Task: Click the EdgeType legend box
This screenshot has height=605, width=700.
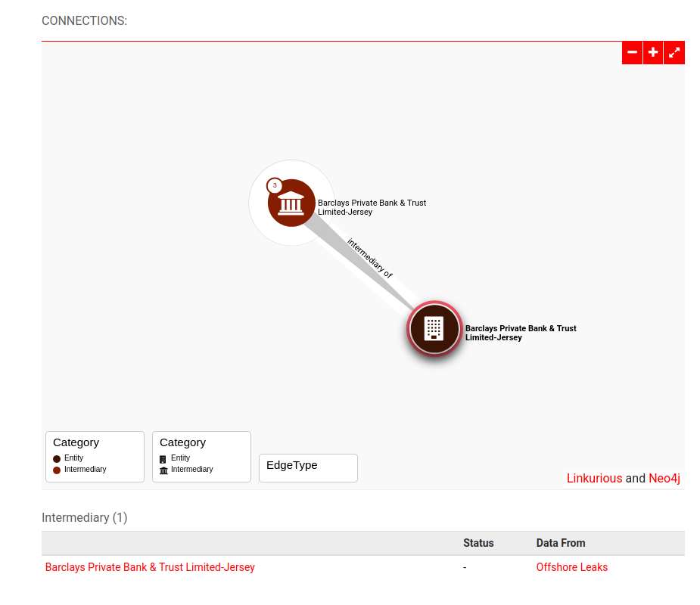Action: point(308,467)
